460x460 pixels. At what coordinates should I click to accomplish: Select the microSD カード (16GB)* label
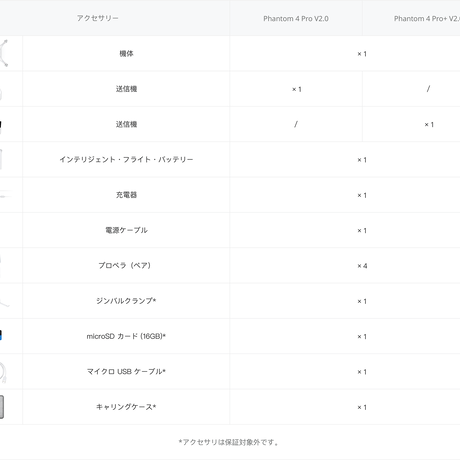coord(126,336)
